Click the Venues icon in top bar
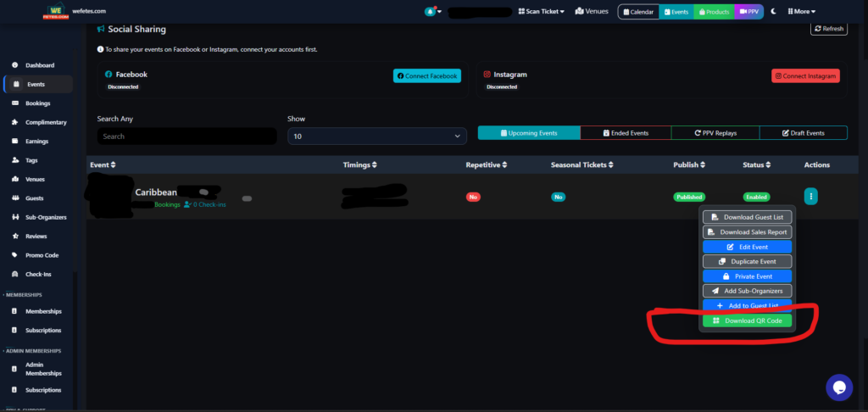 [580, 11]
